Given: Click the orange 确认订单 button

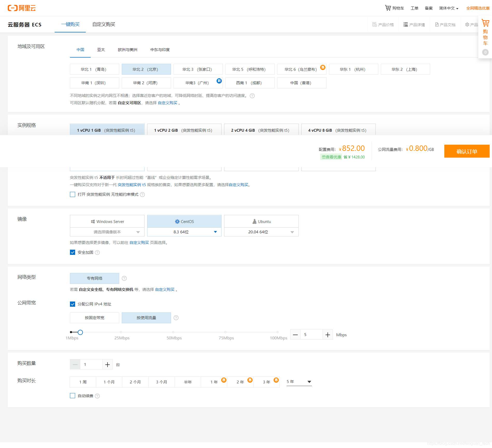Looking at the screenshot, I should [x=467, y=151].
